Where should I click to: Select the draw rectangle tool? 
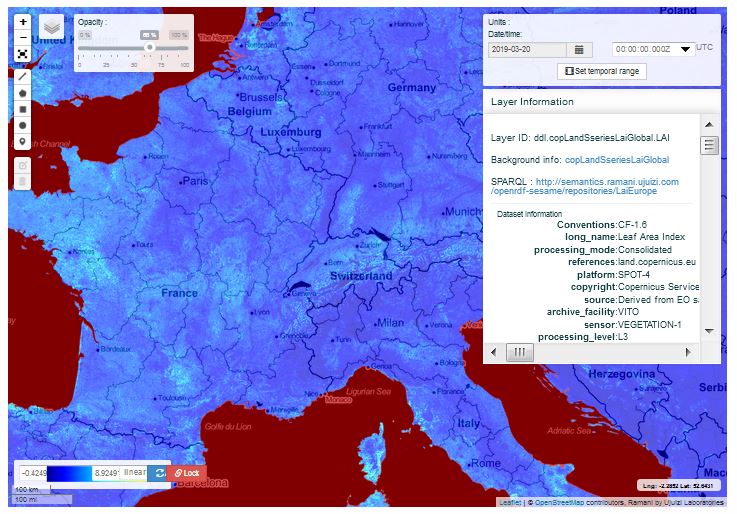23,109
